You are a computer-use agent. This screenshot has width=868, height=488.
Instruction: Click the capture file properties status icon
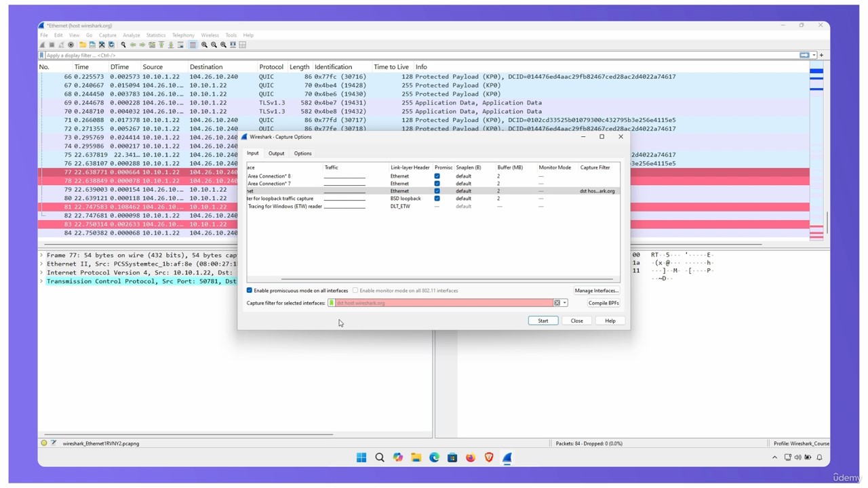pos(54,443)
